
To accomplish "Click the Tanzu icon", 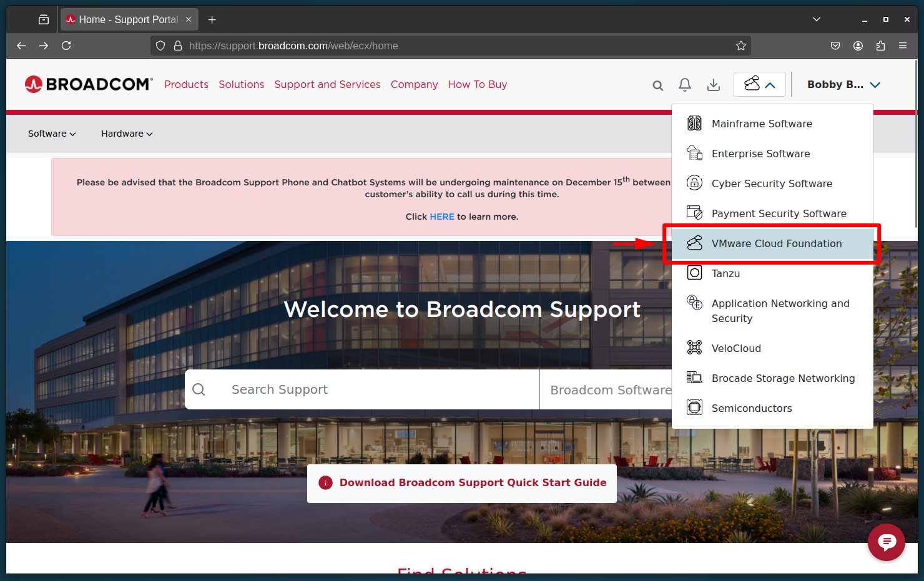I will [x=694, y=273].
